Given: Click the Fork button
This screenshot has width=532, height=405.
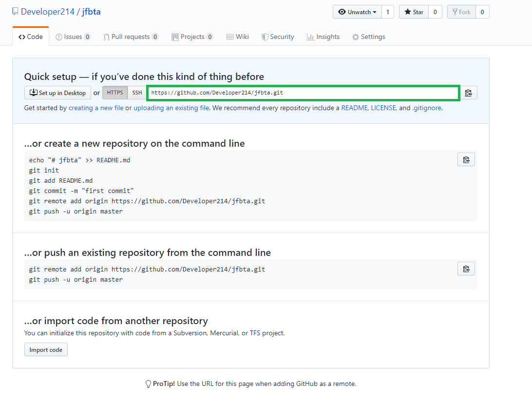Looking at the screenshot, I should tap(461, 12).
